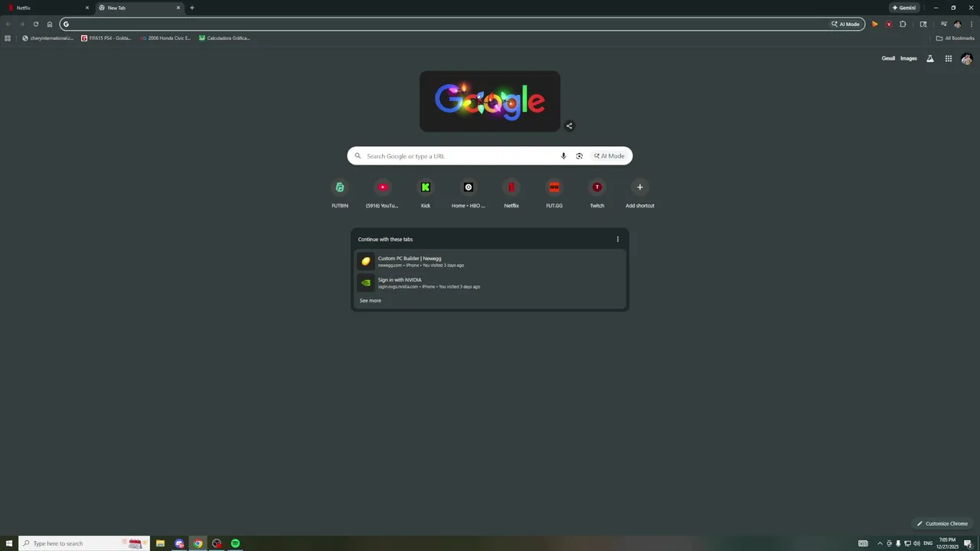Open the FUTBIN shortcut
Viewport: 980px width, 551px height.
pos(340,193)
